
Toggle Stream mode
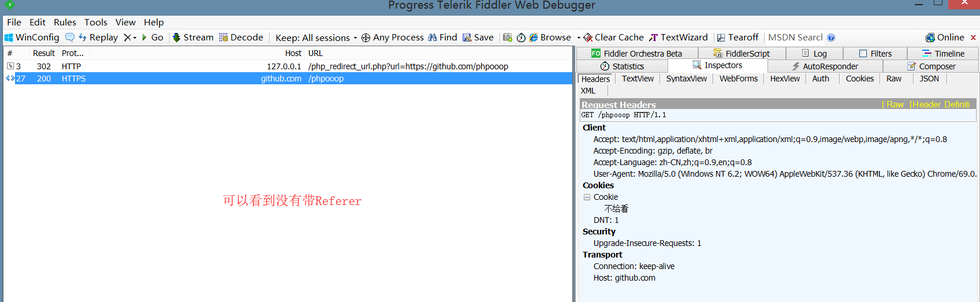coord(193,38)
